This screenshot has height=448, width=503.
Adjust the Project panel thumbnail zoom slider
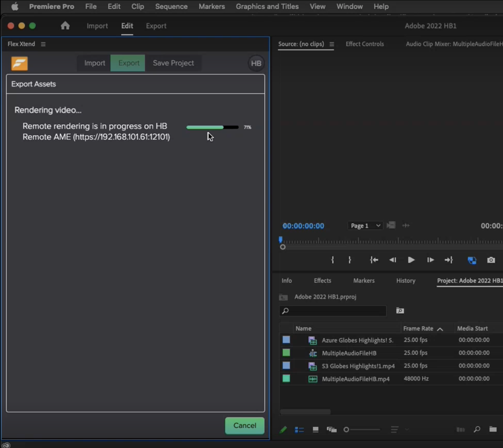tap(362, 430)
